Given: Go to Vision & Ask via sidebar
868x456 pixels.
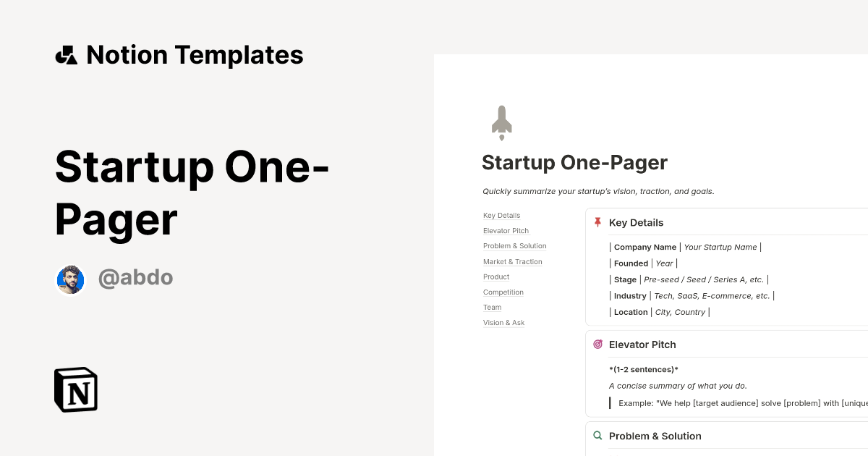Looking at the screenshot, I should (503, 322).
